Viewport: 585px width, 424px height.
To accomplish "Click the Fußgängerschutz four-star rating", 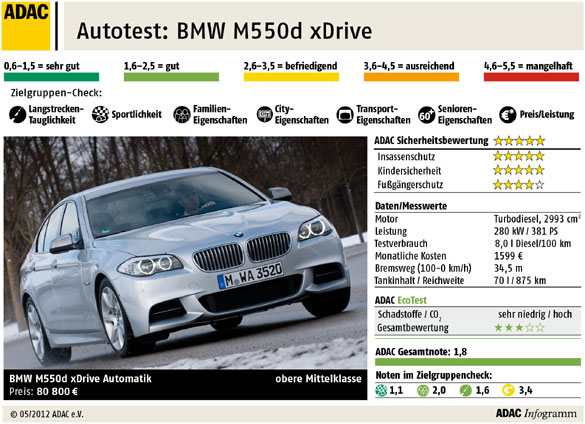I will 519,184.
